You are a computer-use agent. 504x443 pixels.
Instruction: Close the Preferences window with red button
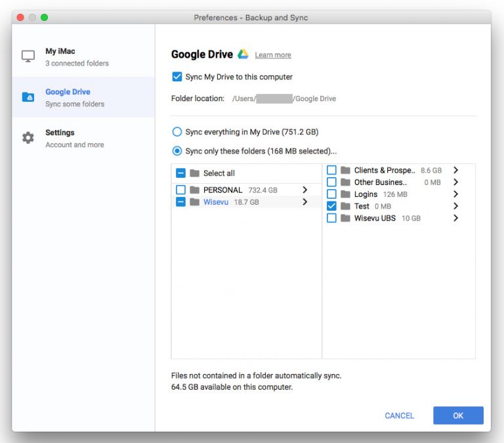20,17
